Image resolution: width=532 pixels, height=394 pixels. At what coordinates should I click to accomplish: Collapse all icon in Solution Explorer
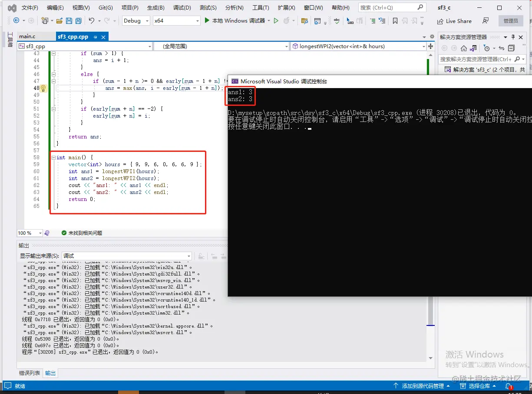coord(511,48)
